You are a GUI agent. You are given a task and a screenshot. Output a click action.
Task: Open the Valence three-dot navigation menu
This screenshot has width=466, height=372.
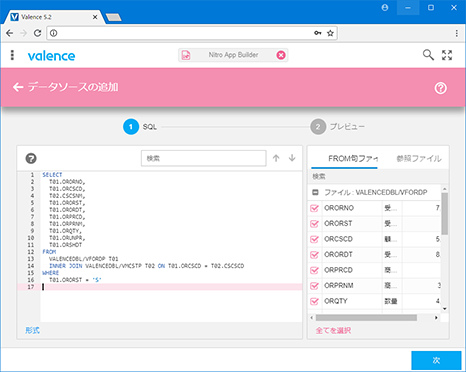[12, 55]
